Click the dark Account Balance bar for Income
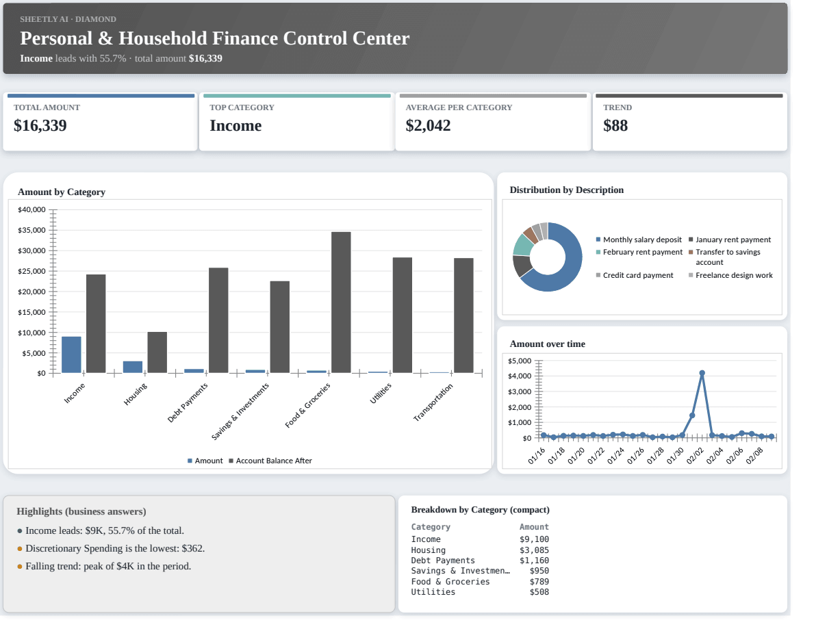 [x=96, y=324]
